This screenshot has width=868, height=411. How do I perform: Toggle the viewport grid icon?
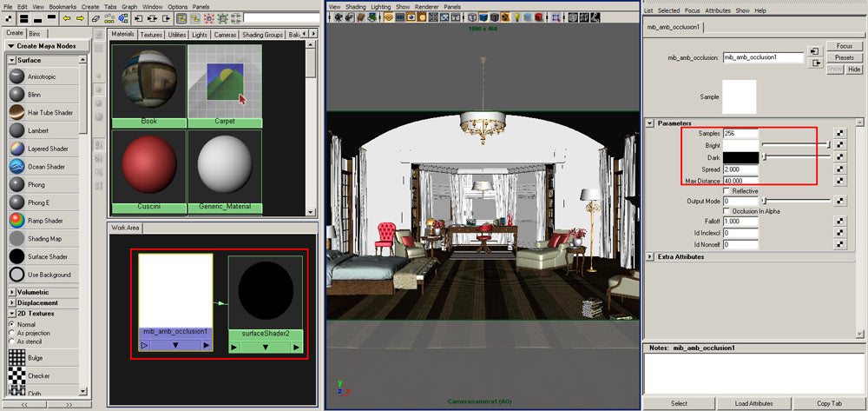coord(389,17)
